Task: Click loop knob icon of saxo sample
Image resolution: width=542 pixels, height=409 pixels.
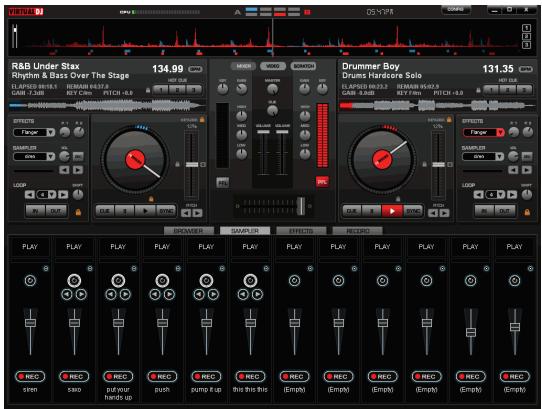Action: click(74, 280)
